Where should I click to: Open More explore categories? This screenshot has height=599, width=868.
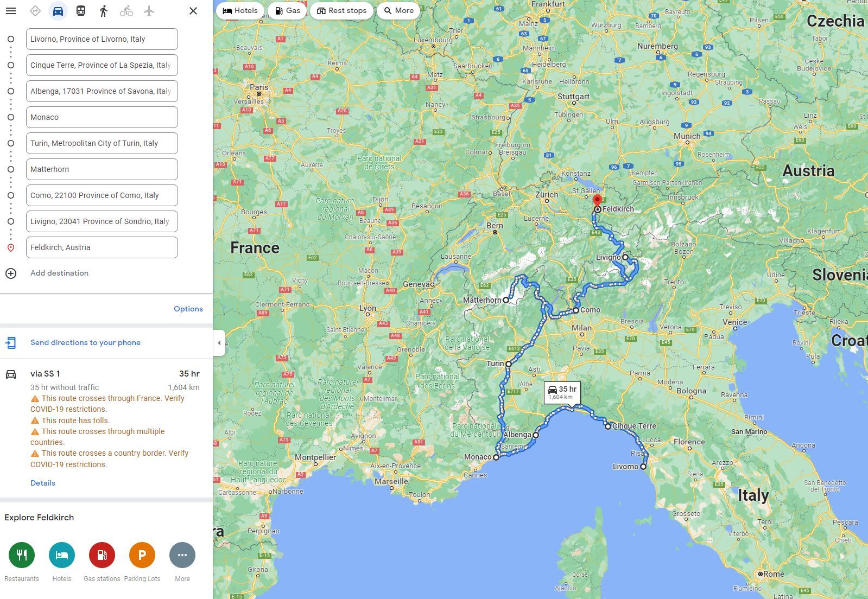182,555
